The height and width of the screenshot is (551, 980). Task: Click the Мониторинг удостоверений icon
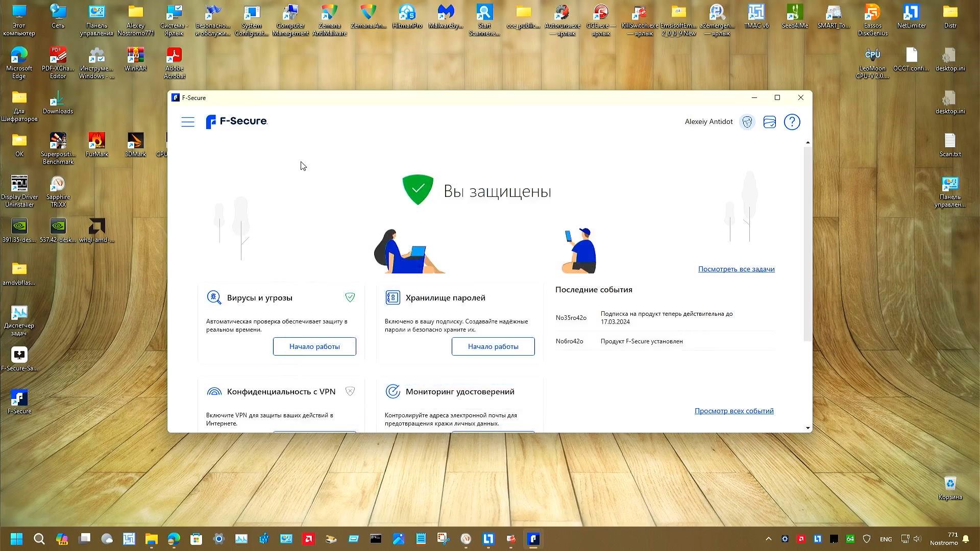(393, 391)
